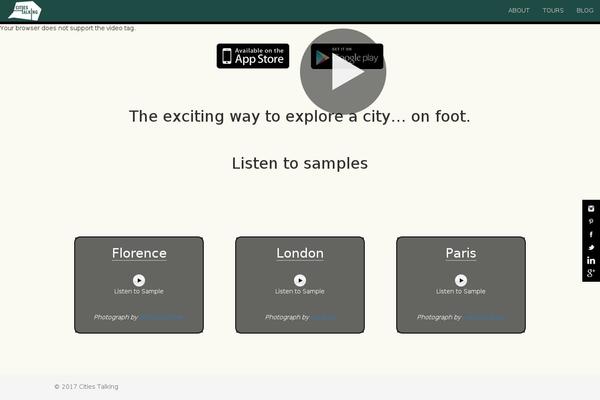Screen dimensions: 600x400
Task: Open the LinkedIn social icon
Action: pyautogui.click(x=591, y=260)
